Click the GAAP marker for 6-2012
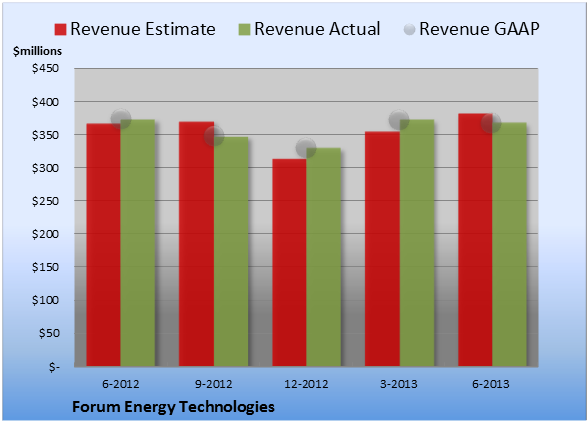 point(121,119)
